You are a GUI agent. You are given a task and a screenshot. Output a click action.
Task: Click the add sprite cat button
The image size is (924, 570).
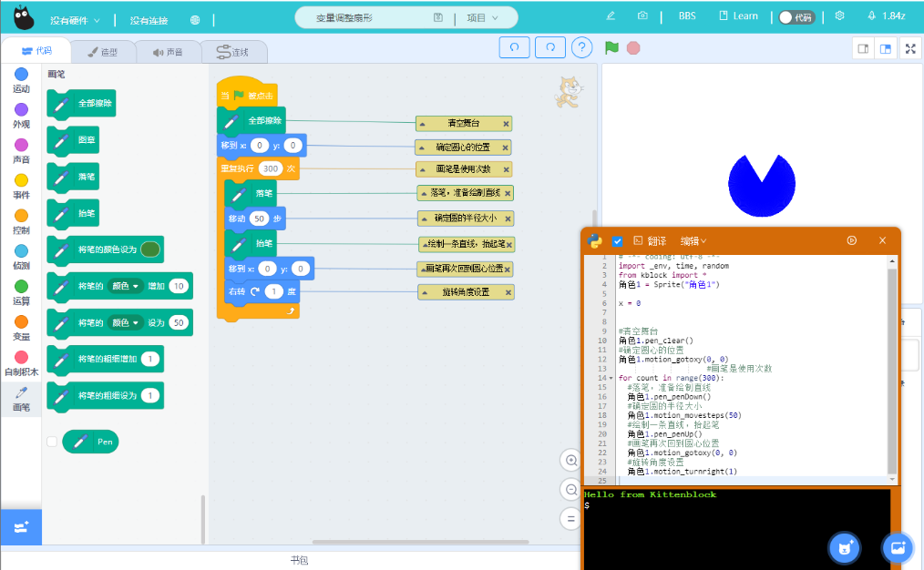845,547
